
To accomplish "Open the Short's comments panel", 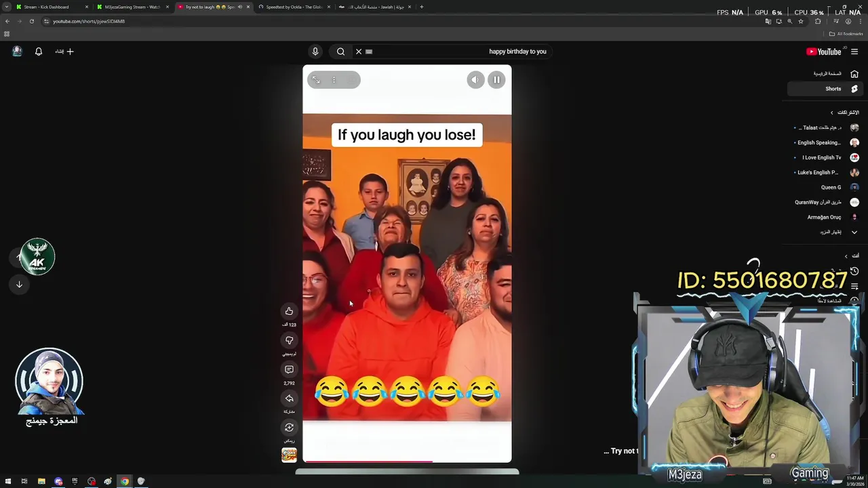I will pos(289,369).
